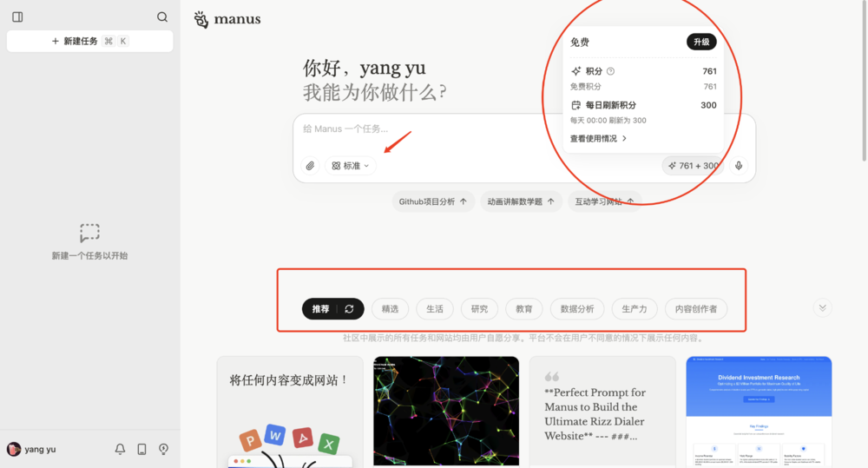
Task: Click the 升级 upgrade button
Action: point(701,42)
